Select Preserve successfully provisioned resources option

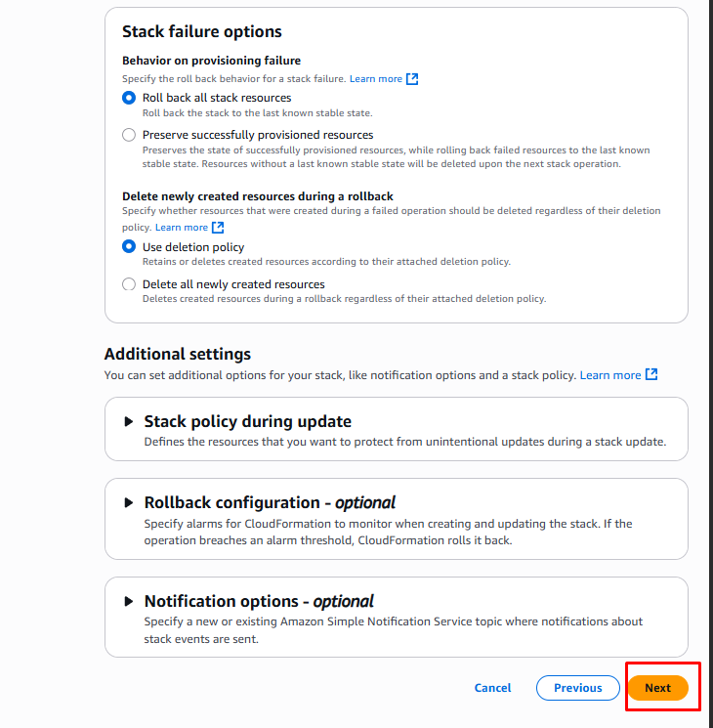tap(129, 135)
